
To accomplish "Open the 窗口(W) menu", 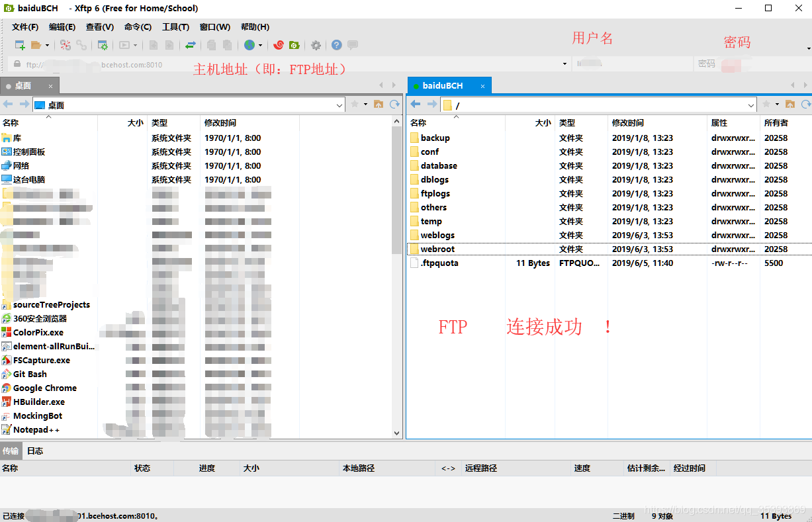I will [215, 27].
